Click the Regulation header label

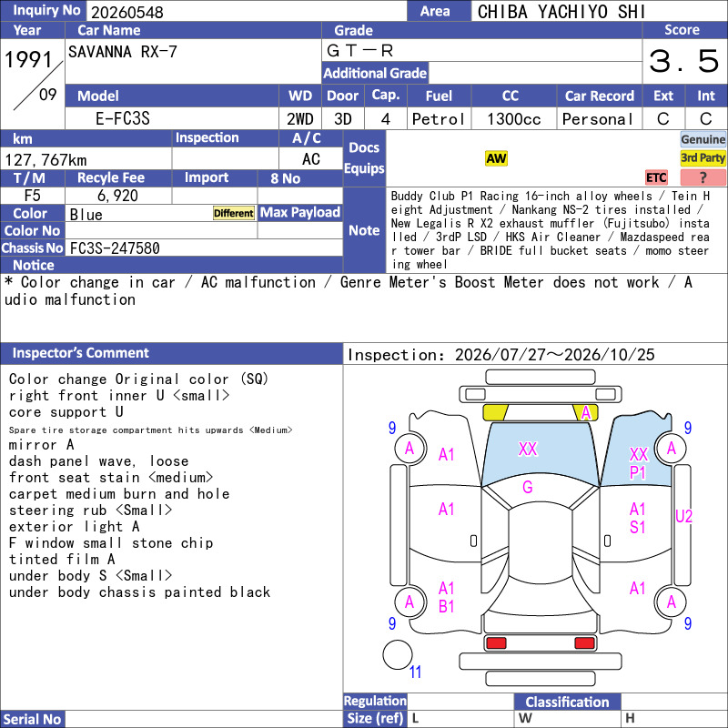[x=375, y=701]
